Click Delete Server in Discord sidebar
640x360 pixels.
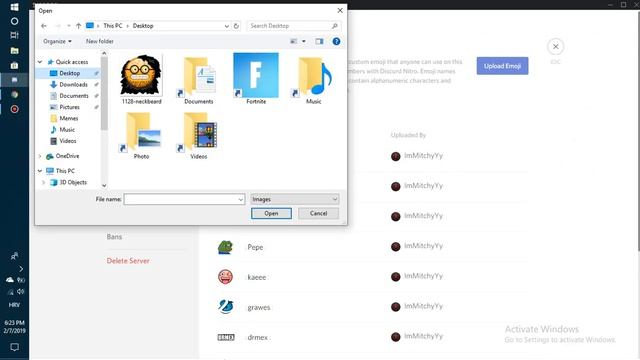tap(128, 261)
